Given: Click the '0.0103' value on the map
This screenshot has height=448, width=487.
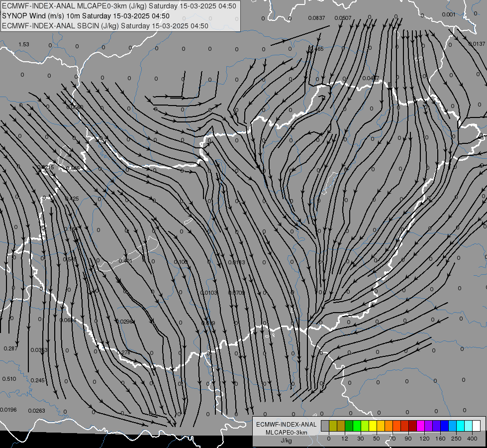Looking at the screenshot, I should point(209,293).
